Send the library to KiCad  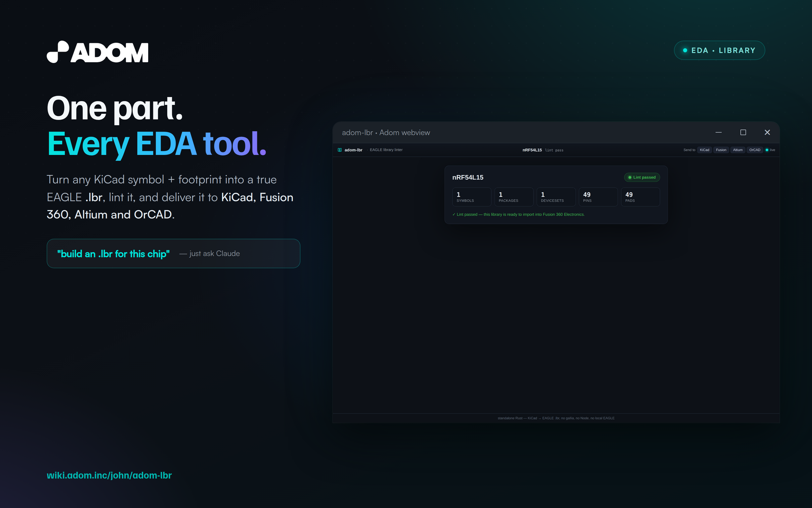coord(704,150)
